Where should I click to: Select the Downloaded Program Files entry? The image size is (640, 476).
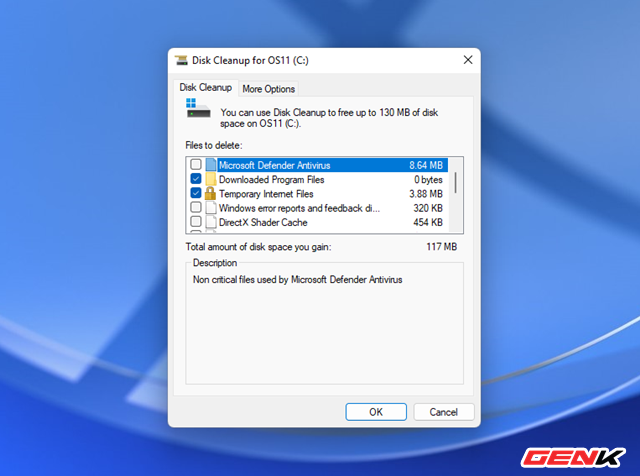(x=318, y=179)
